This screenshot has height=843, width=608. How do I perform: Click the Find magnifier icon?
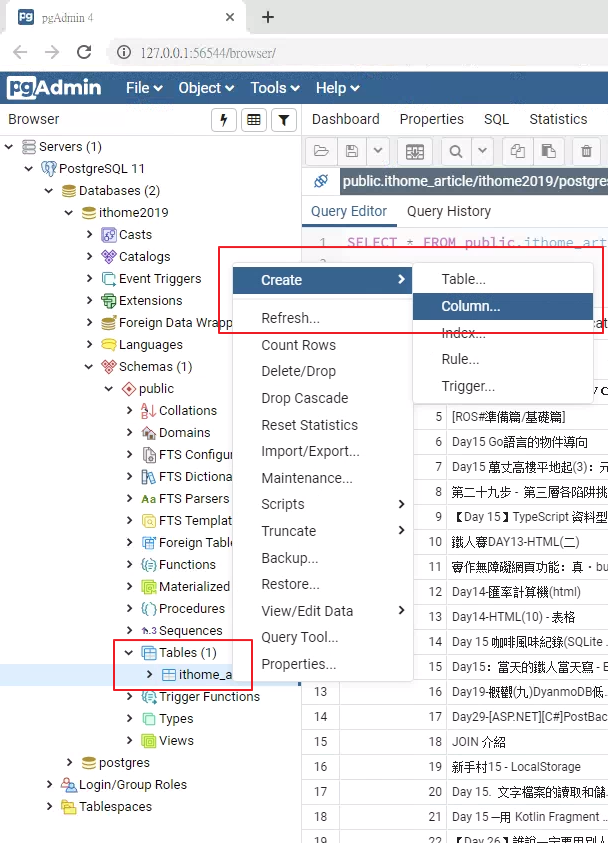point(456,152)
